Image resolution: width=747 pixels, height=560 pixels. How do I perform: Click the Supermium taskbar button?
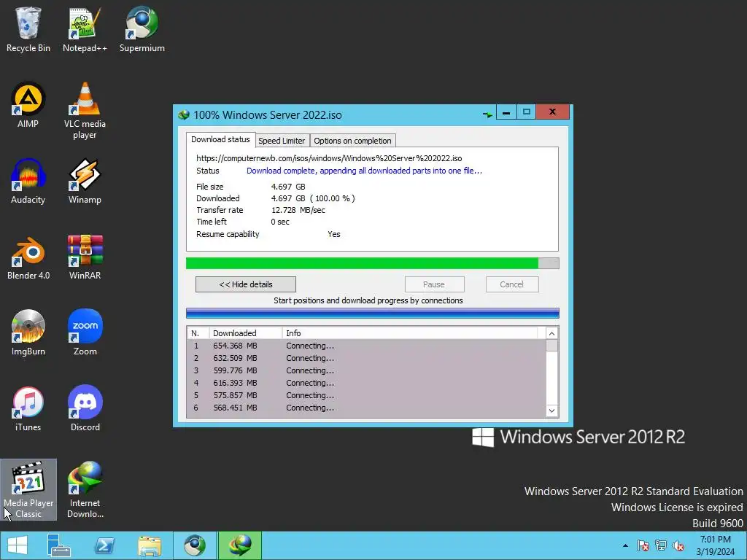click(x=195, y=545)
